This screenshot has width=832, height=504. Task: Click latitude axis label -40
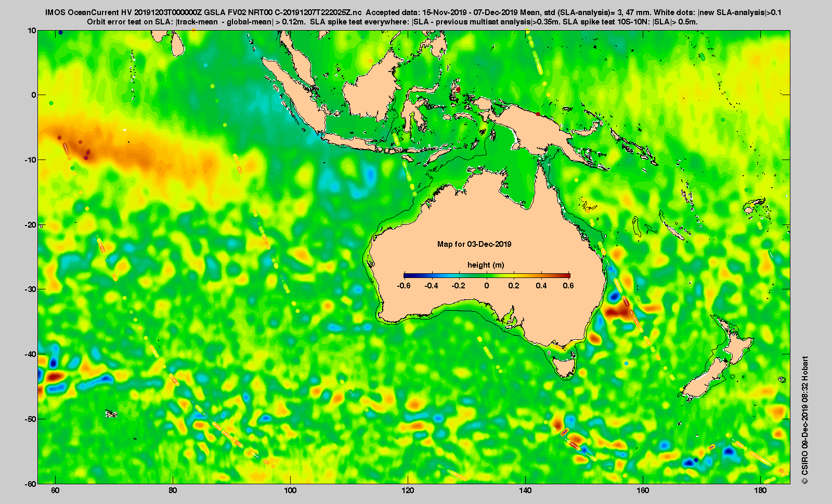click(x=30, y=354)
